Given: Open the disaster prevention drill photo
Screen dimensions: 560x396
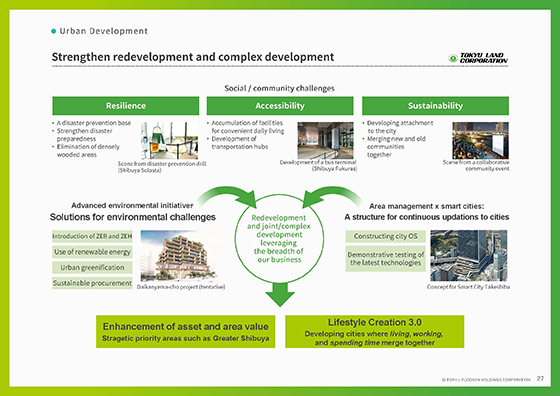Looking at the screenshot, I should click(x=170, y=140).
